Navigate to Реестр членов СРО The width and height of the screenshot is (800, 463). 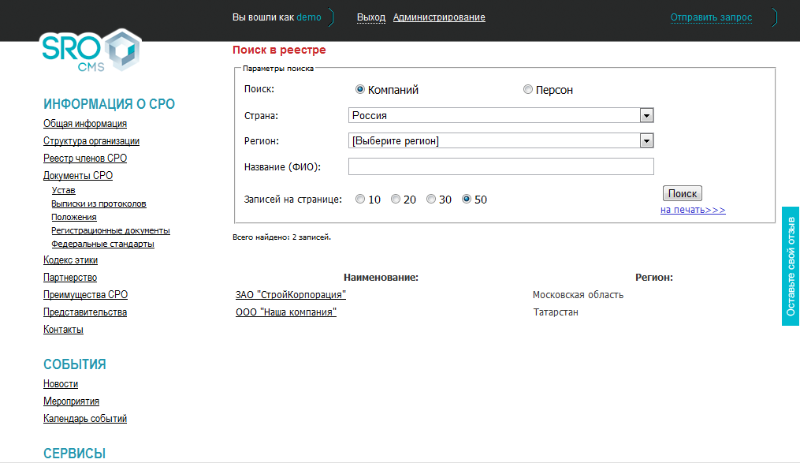[85, 158]
